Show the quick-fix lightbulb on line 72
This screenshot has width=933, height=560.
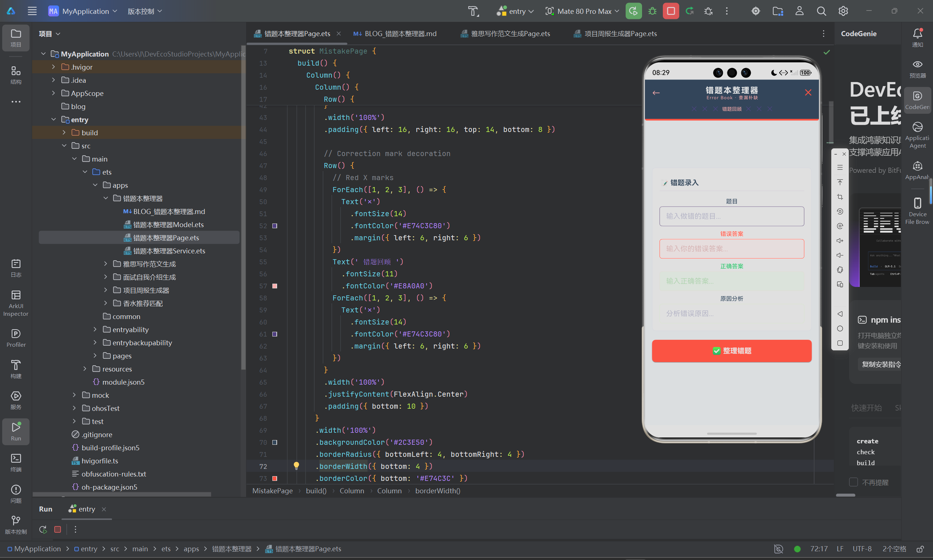pyautogui.click(x=296, y=466)
